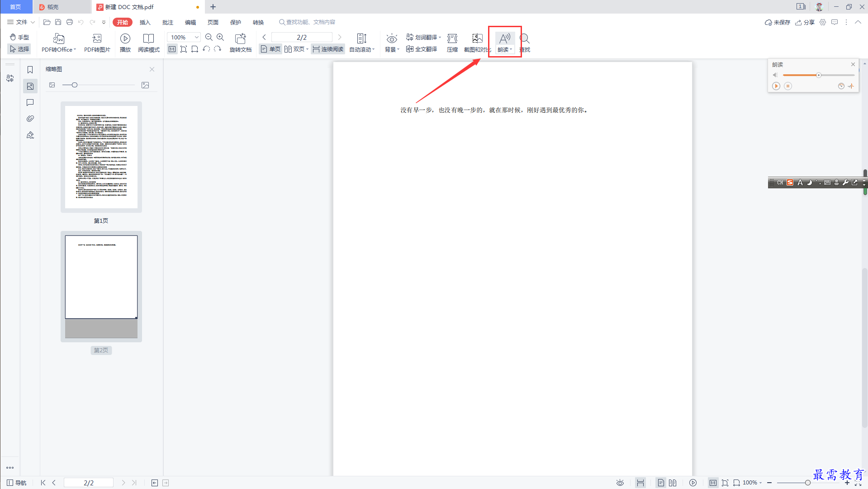The height and width of the screenshot is (489, 868).
Task: Click the save icon in quick access
Action: pos(58,22)
